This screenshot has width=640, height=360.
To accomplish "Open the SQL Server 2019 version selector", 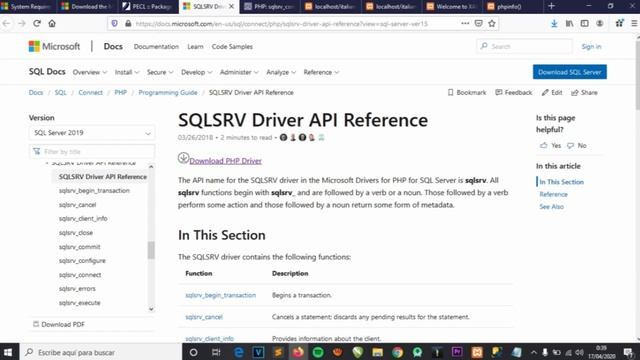I will (92, 133).
